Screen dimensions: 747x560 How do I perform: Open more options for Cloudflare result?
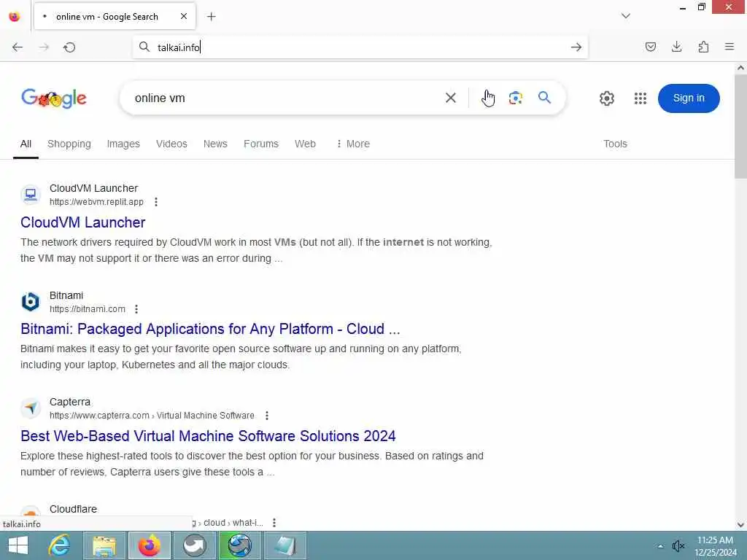(x=274, y=523)
